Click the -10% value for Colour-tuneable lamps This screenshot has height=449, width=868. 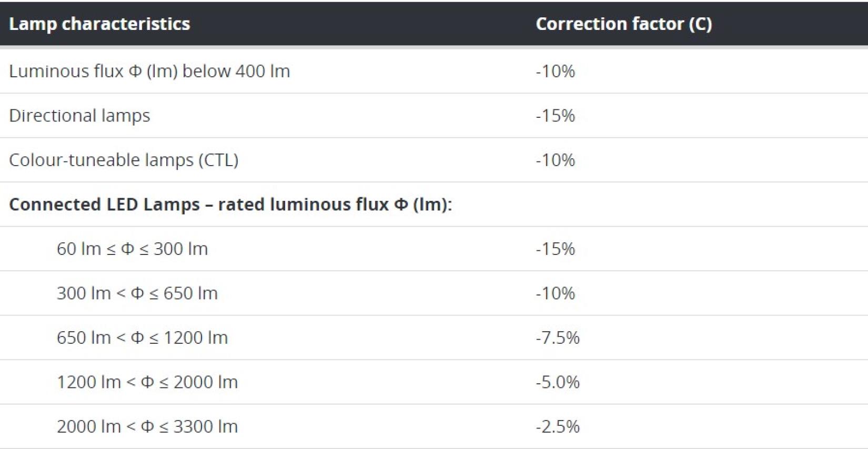tap(556, 160)
